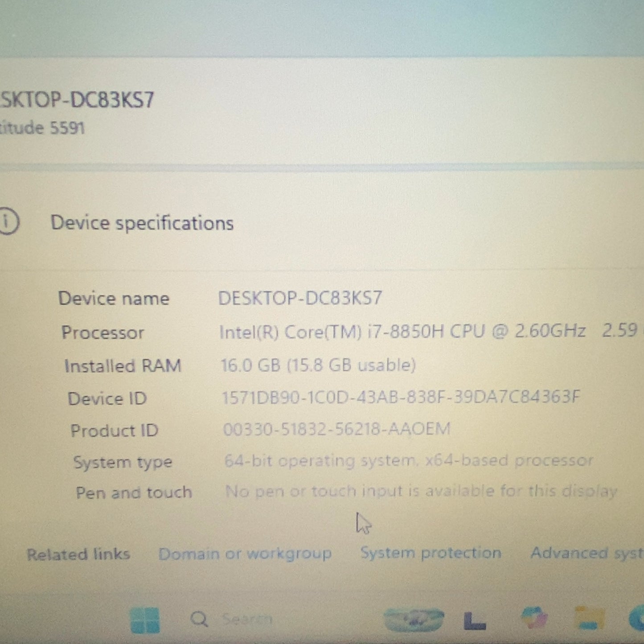The width and height of the screenshot is (644, 644).
Task: Open the Task View icon on taskbar
Action: (475, 620)
